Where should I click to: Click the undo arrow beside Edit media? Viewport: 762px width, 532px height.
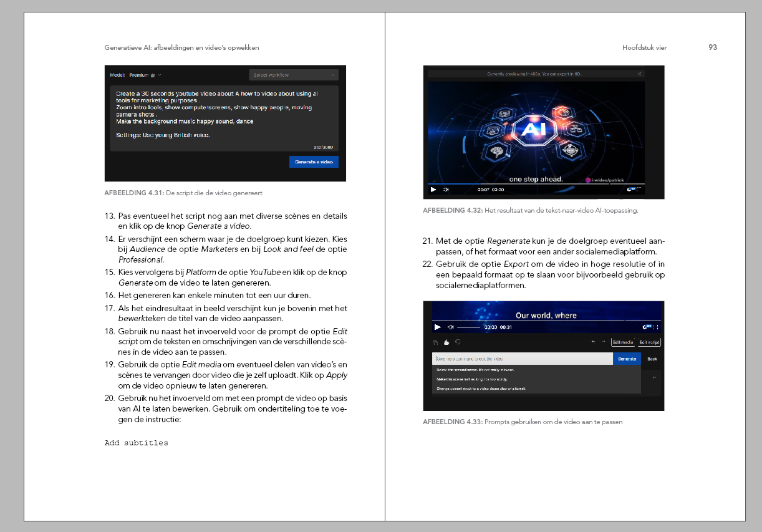[x=593, y=342]
